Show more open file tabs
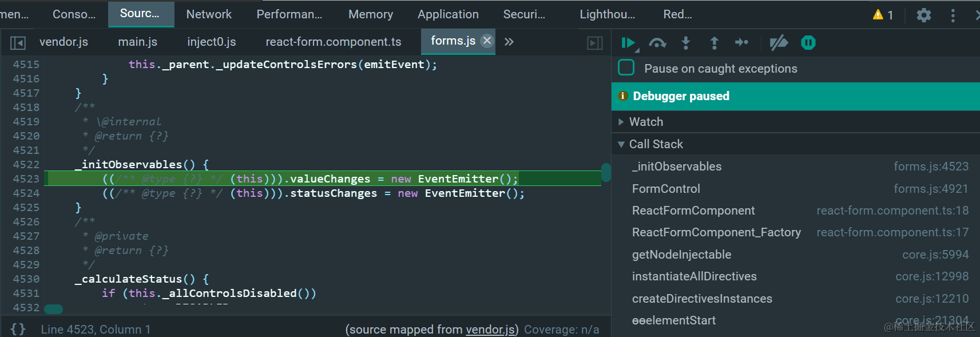The height and width of the screenshot is (337, 980). click(x=509, y=42)
